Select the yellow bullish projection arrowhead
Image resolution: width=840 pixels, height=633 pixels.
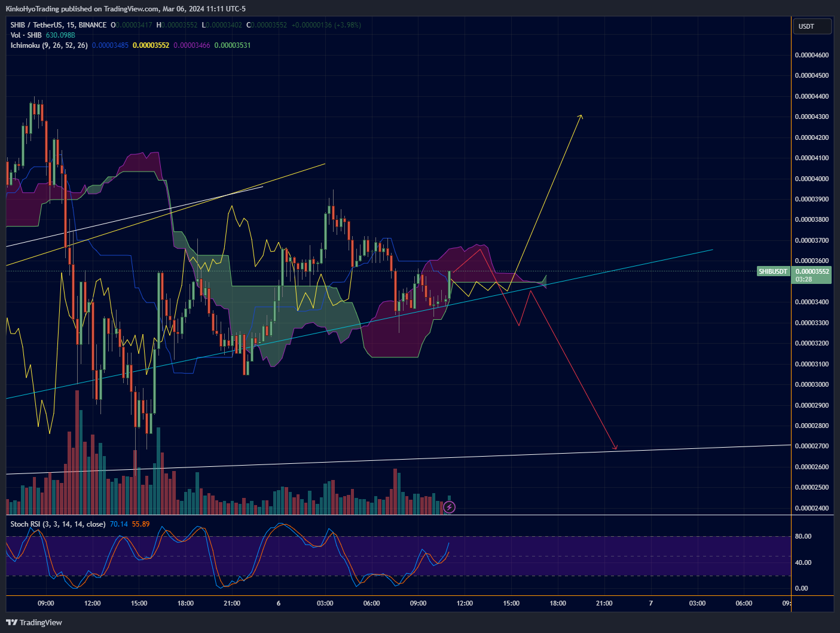pyautogui.click(x=580, y=117)
